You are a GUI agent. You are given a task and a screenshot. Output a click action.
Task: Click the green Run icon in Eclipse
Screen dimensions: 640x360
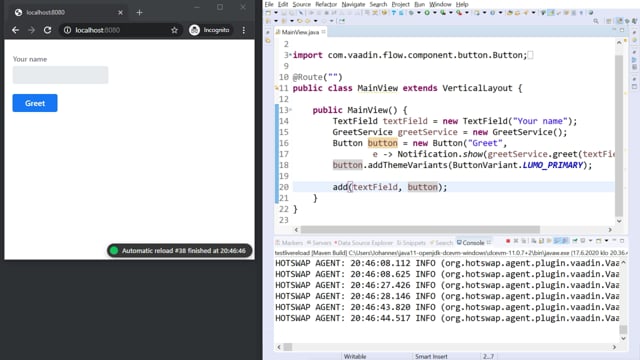pyautogui.click(x=427, y=13)
